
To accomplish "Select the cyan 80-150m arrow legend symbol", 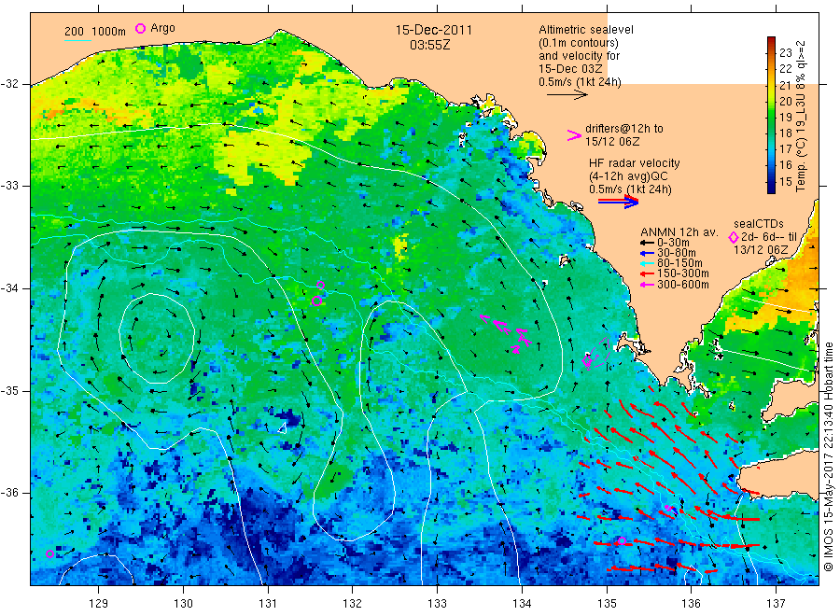I will tap(647, 263).
